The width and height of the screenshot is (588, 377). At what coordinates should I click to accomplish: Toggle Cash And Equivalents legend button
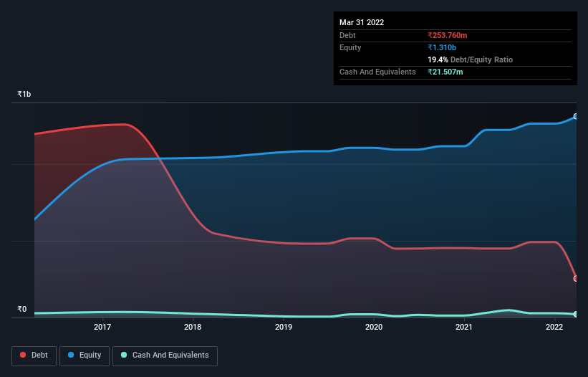pos(165,355)
